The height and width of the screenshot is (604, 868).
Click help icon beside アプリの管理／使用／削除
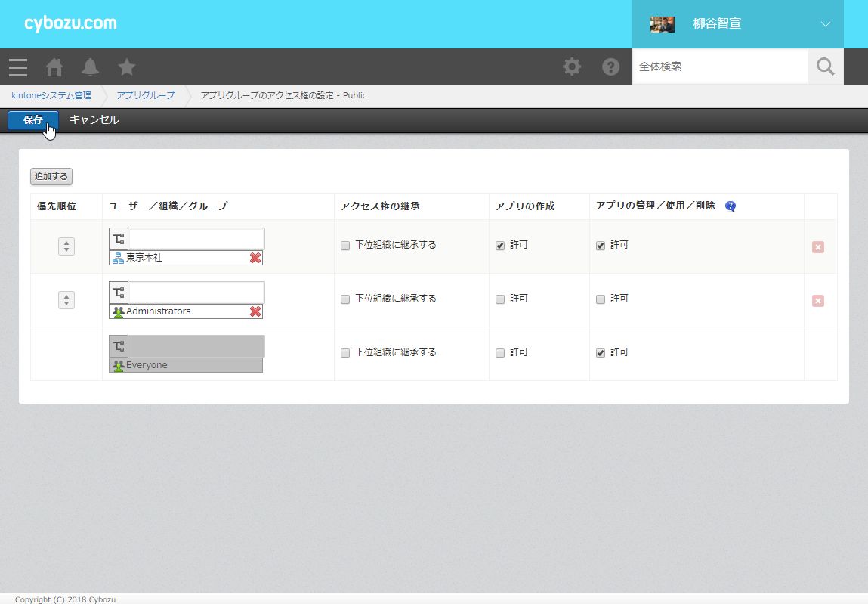point(730,206)
